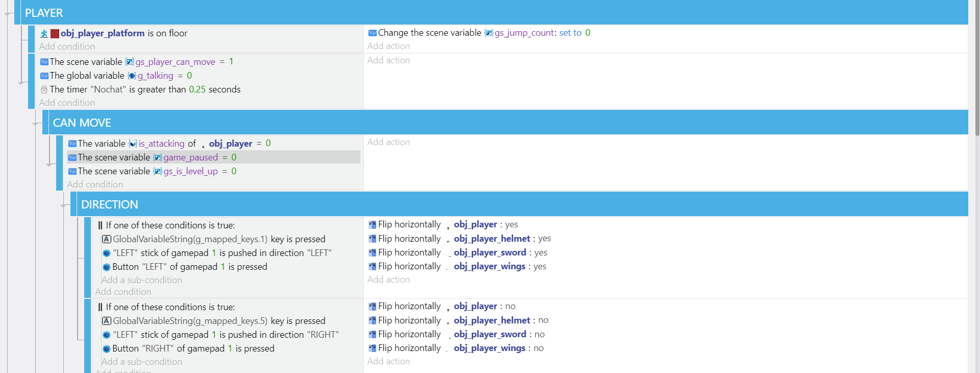The width and height of the screenshot is (980, 373).
Task: Click the action icon before "Change the scene variable"
Action: click(373, 33)
